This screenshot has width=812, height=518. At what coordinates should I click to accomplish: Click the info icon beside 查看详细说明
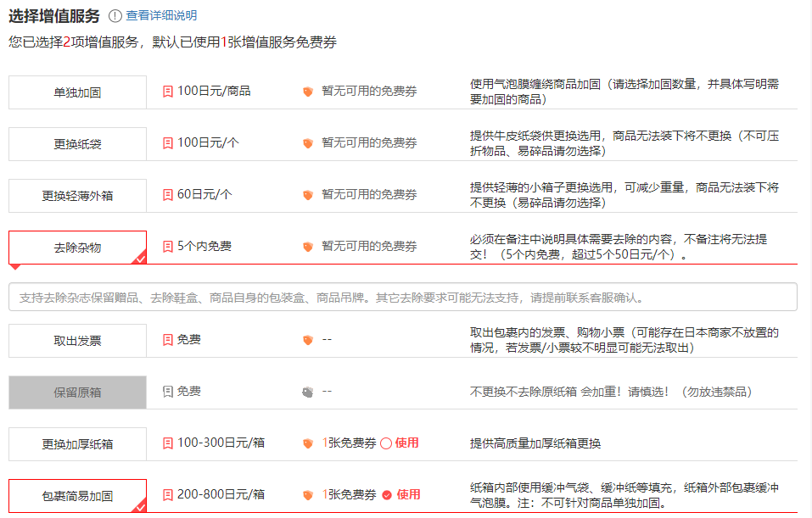coord(115,16)
